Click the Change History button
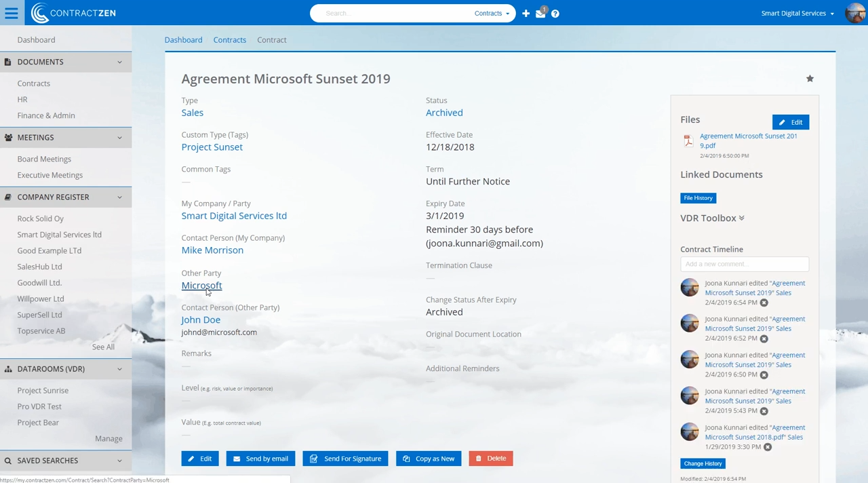Image resolution: width=868 pixels, height=483 pixels. pyautogui.click(x=703, y=463)
